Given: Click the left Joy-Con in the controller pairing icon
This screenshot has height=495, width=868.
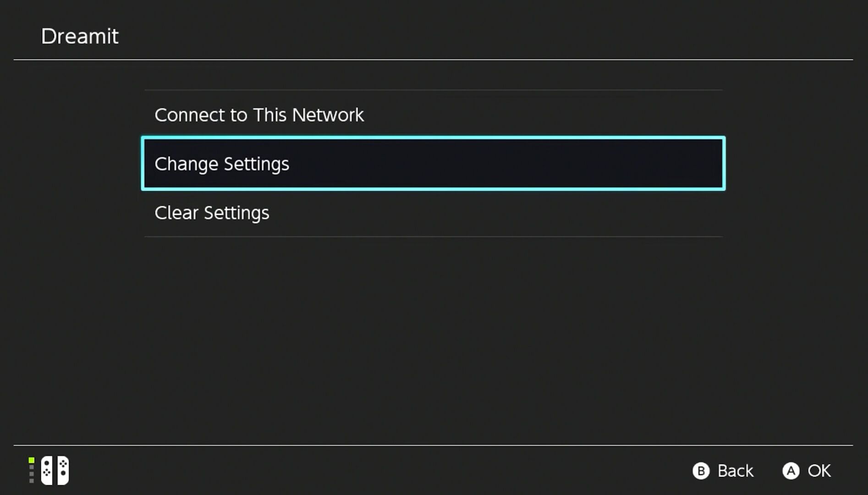Looking at the screenshot, I should pyautogui.click(x=46, y=470).
